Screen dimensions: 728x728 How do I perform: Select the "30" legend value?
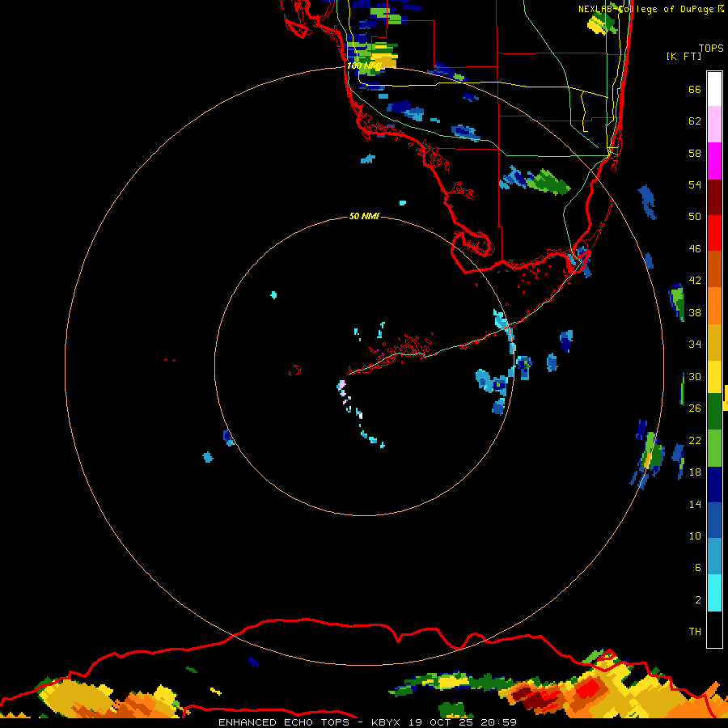(695, 376)
